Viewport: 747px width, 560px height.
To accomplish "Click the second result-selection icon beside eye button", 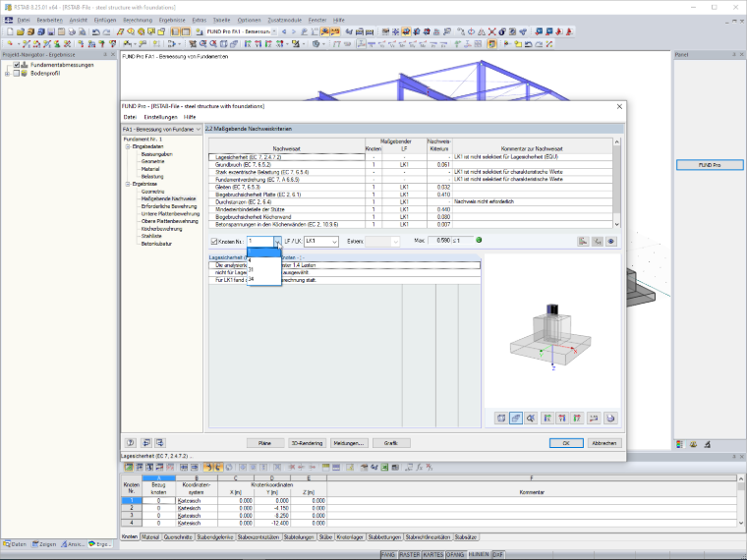I will pos(597,242).
